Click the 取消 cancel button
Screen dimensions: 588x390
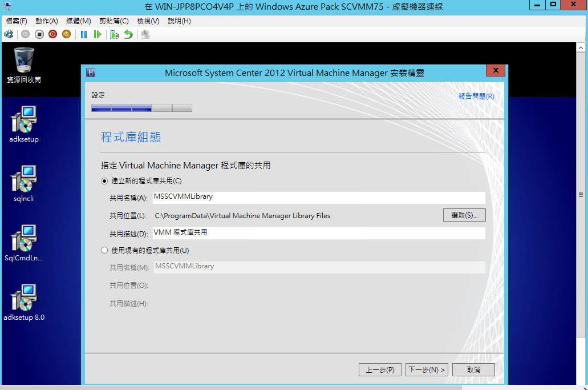[473, 370]
